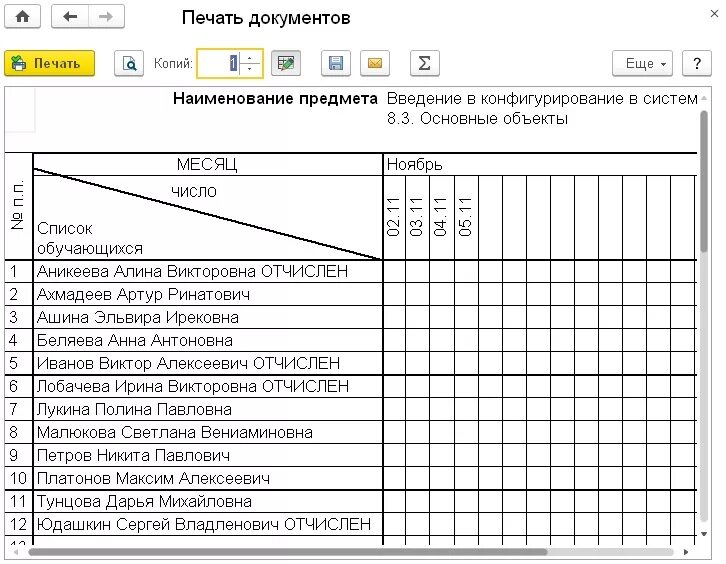Viewport: 726px width, 564px height.
Task: Click the 05.11 cell for Лукина Полина Павловна
Action: 466,409
